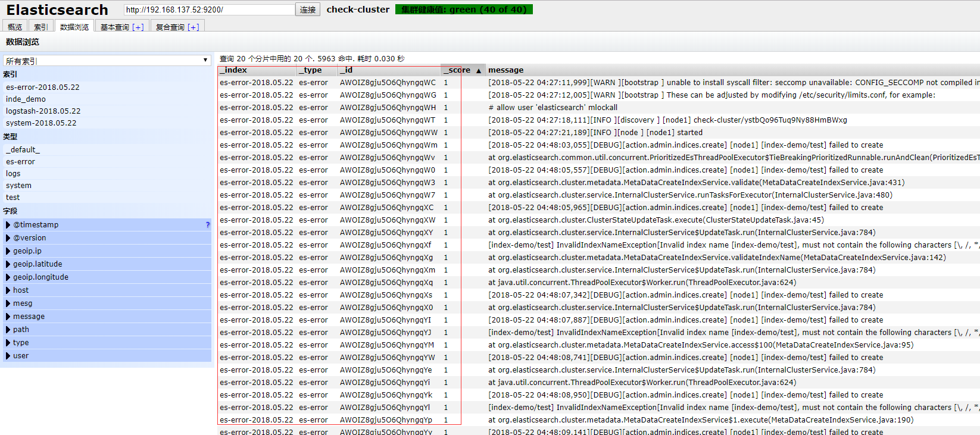Expand the geoip.latitude field filter
The height and width of the screenshot is (435, 980).
coord(107,264)
